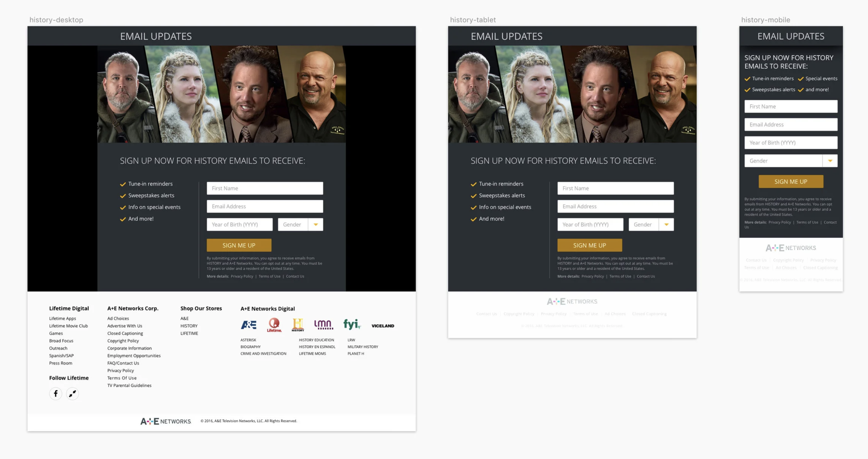
Task: Open Privacy Policy link under tablet form
Action: [x=593, y=276]
